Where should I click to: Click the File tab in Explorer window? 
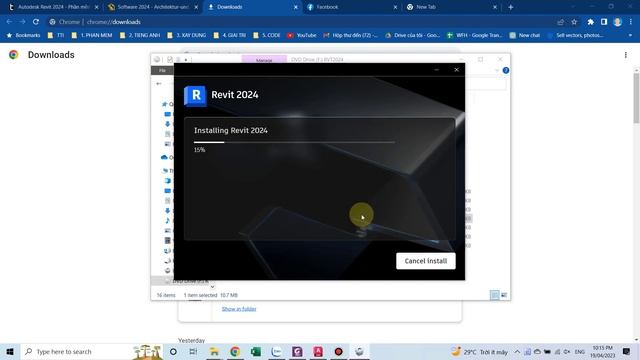[x=162, y=71]
